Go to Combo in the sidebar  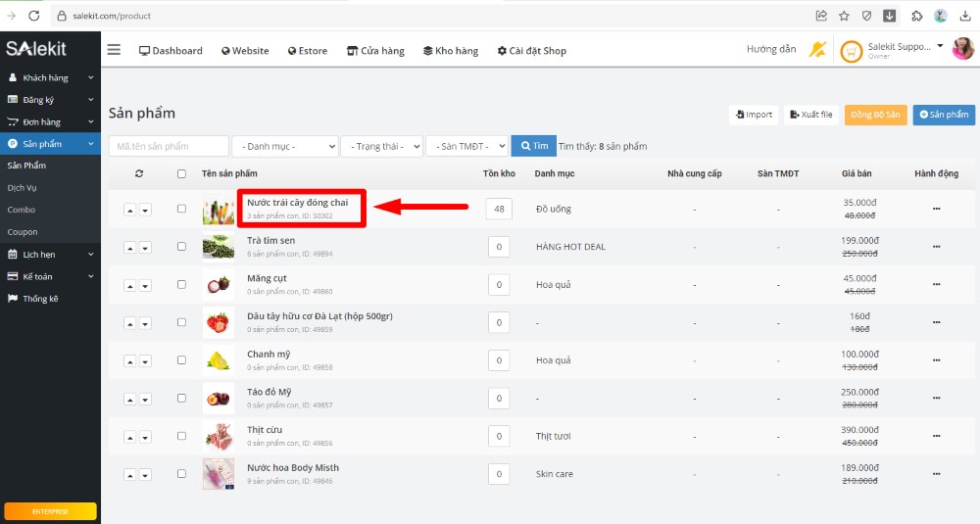(22, 210)
